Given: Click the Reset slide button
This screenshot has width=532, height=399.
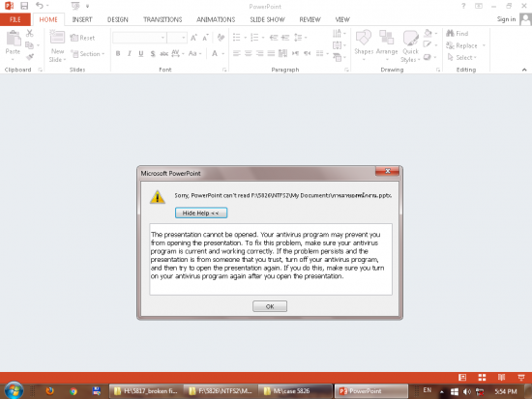Looking at the screenshot, I should point(82,38).
